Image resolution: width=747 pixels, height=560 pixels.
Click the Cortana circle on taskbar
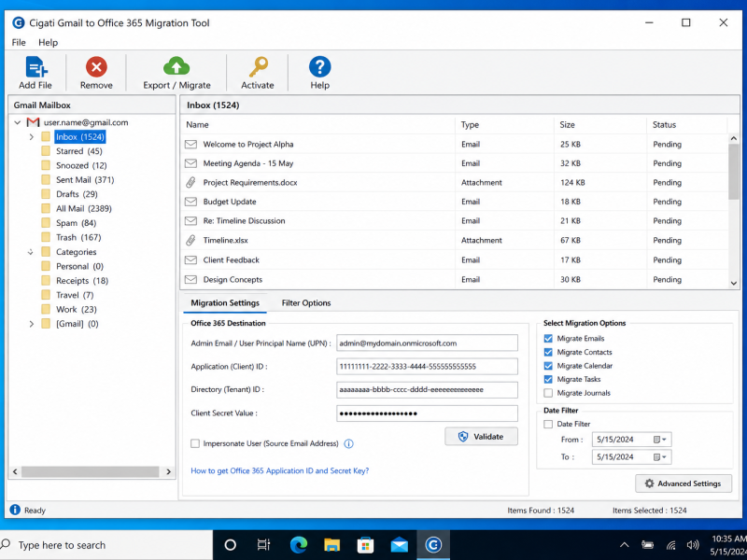point(230,545)
